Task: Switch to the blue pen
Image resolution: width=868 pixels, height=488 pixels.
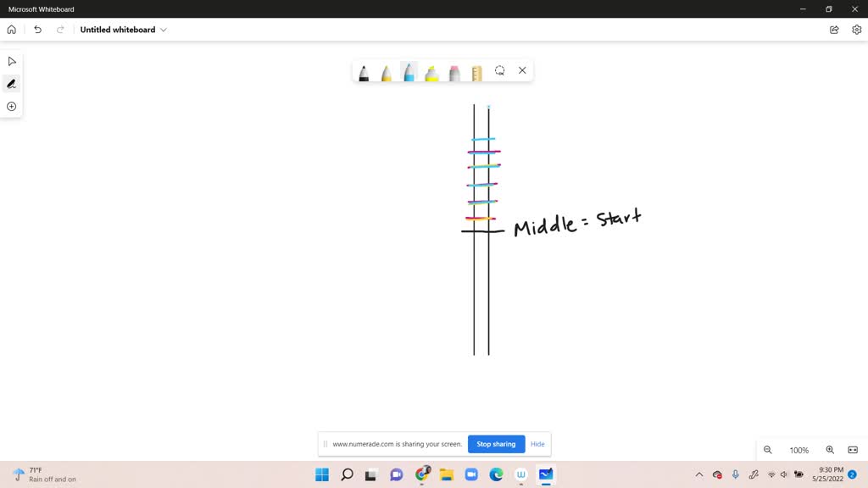Action: pos(409,72)
